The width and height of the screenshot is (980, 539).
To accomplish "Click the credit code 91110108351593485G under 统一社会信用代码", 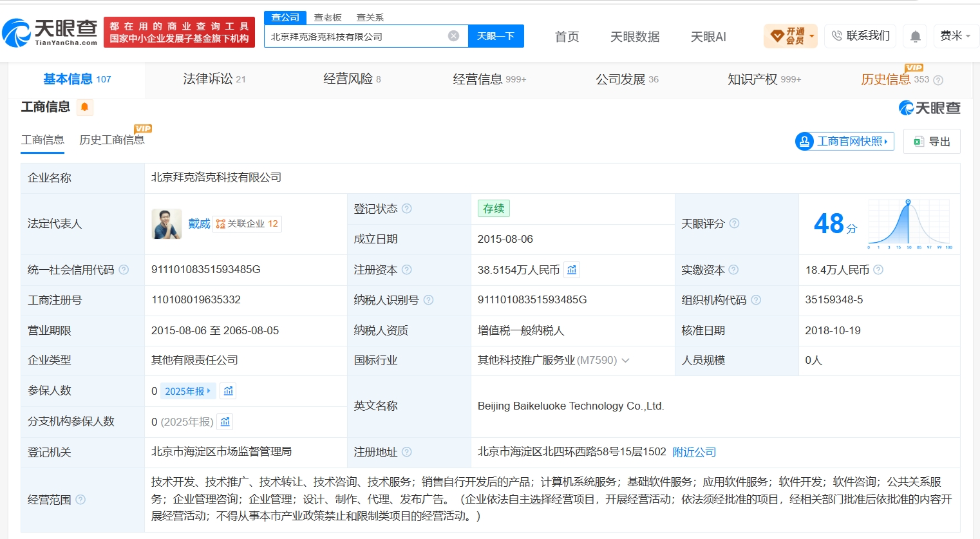I will tap(206, 269).
